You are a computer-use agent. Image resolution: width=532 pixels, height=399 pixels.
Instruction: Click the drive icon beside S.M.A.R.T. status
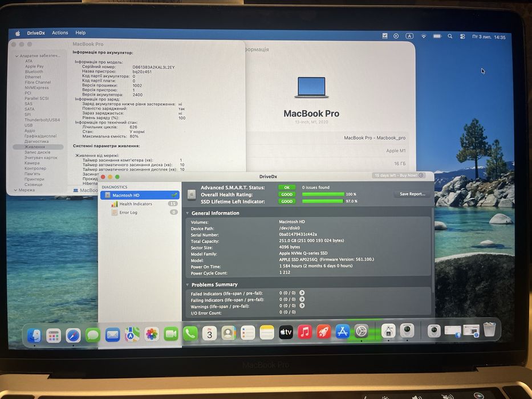coord(192,194)
